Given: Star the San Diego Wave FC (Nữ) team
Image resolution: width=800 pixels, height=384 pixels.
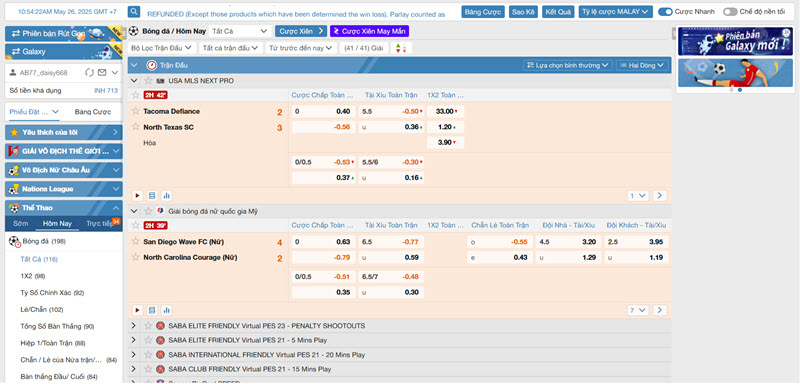Looking at the screenshot, I should pos(136,241).
